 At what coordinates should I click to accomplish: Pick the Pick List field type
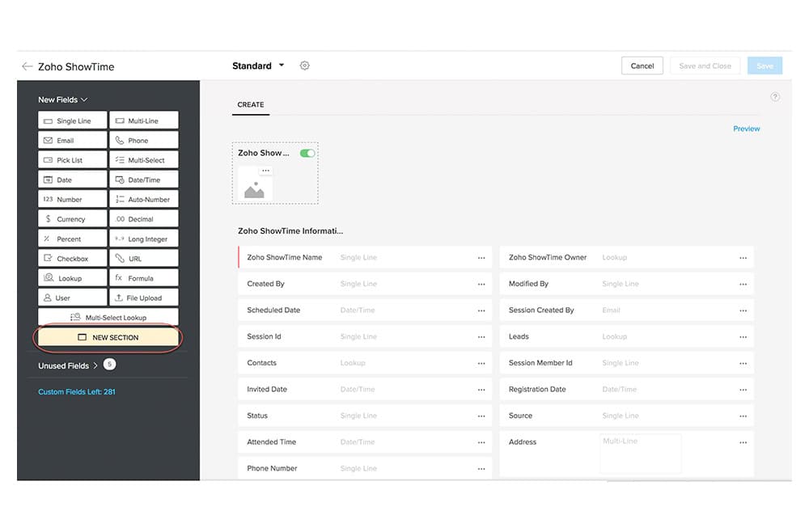(x=72, y=160)
